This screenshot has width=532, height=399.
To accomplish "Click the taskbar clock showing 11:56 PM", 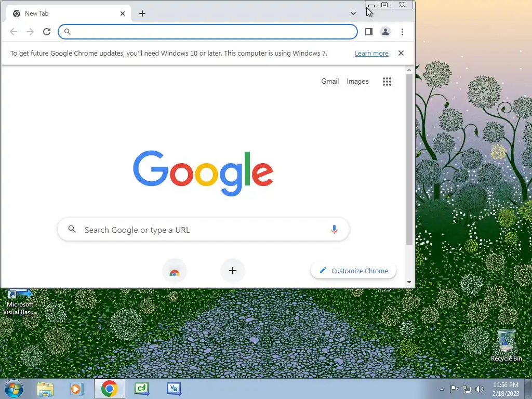I will click(506, 389).
